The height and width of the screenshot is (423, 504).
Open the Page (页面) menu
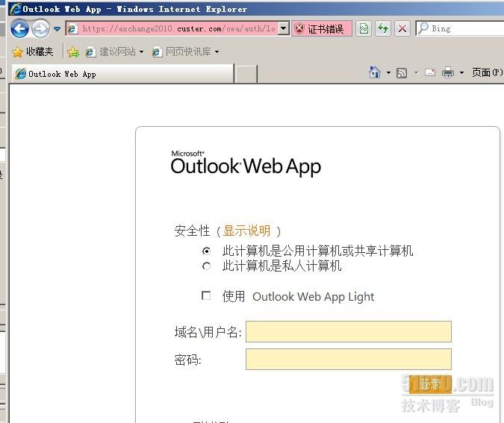[x=487, y=72]
